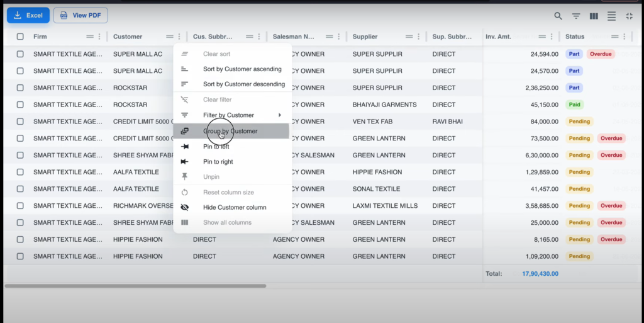Viewport: 644px width, 323px height.
Task: Choose Hide Customer column
Action: click(x=233, y=207)
